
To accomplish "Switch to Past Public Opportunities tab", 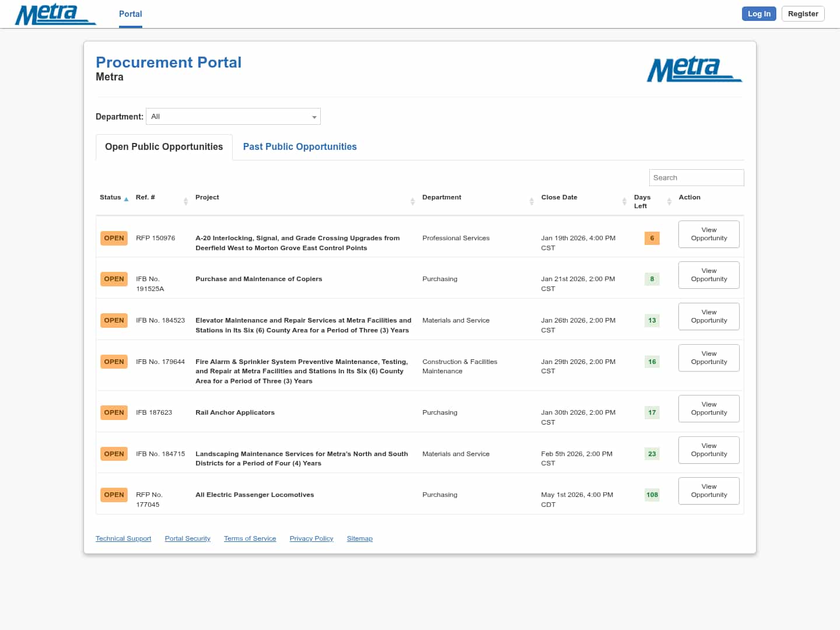I will pos(300,147).
